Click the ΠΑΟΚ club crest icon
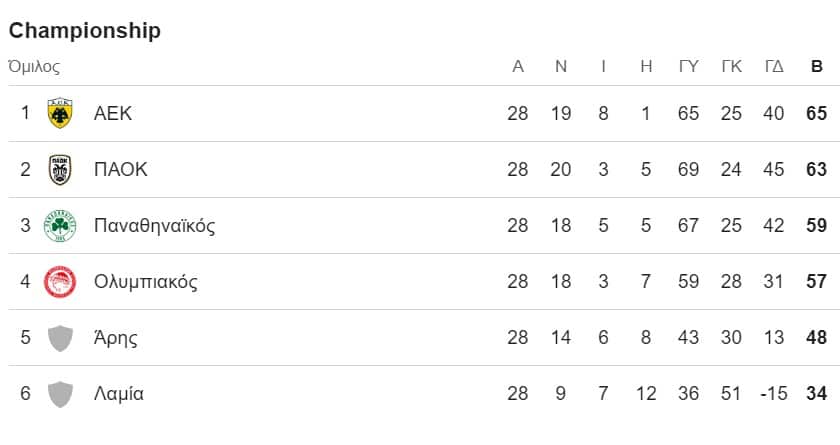This screenshot has height=445, width=840. 61,170
